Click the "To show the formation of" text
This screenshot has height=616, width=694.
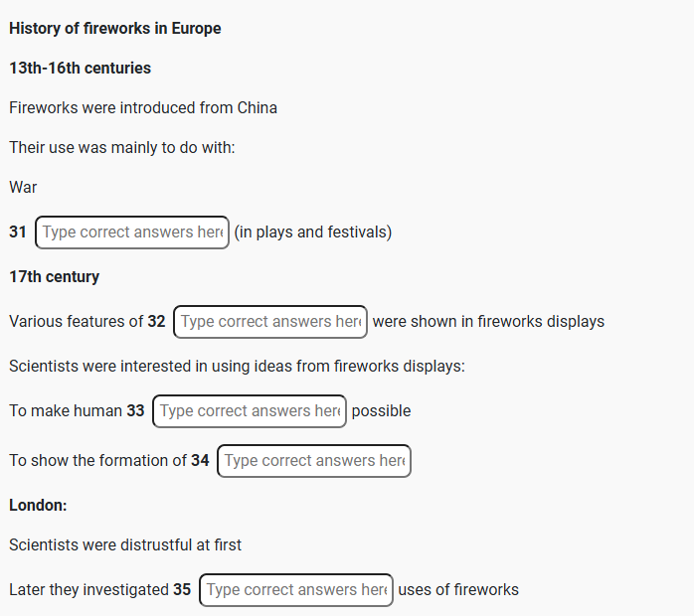point(97,461)
